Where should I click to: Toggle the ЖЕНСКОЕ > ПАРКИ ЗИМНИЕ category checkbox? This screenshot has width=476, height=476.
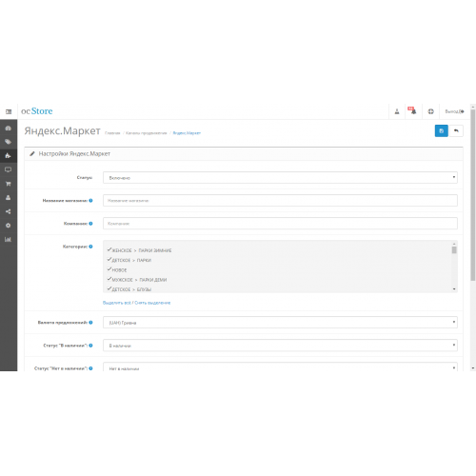[x=109, y=249]
